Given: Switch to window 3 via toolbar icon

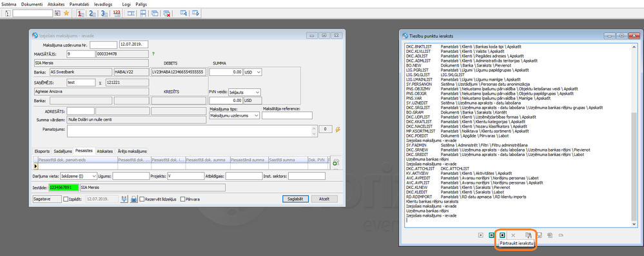Looking at the screenshot, I should click(104, 13).
